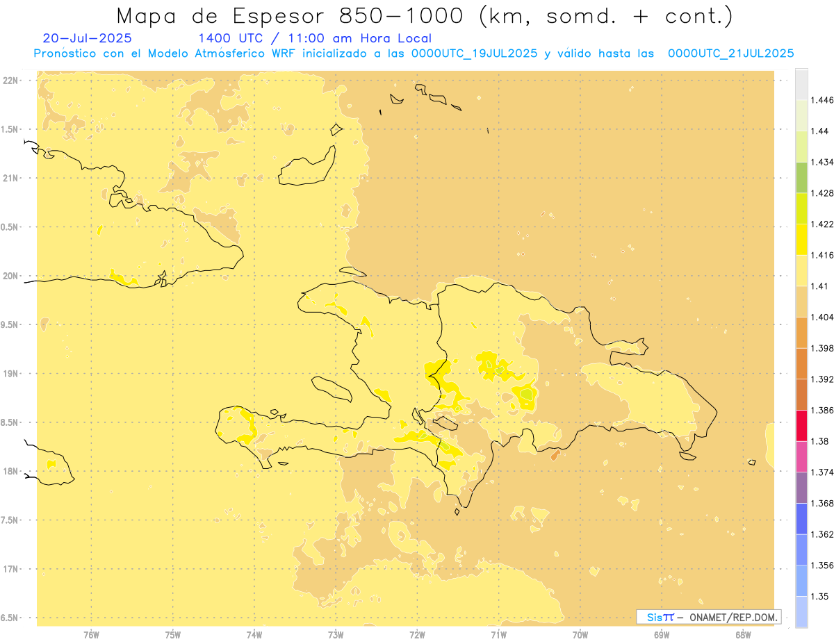Click the 17N latitude label
Viewport: 834px width, 644px height.
click(x=11, y=569)
